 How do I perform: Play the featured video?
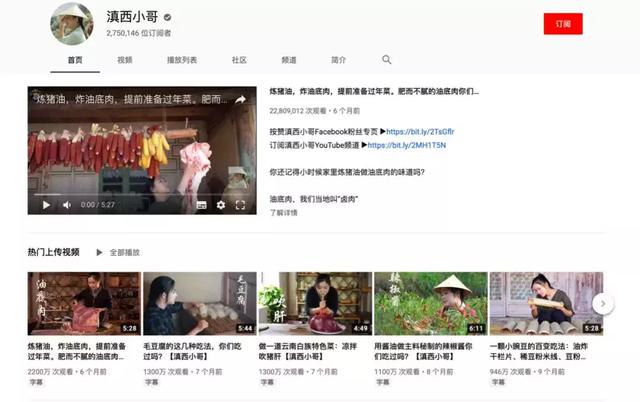pyautogui.click(x=46, y=204)
